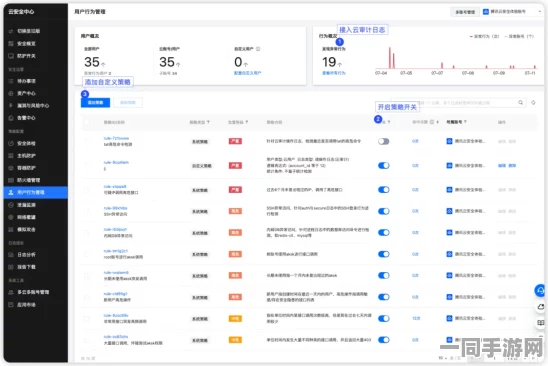Click 编辑 on the 自定义策略 row
Image resolution: width=548 pixels, height=366 pixels.
(502, 166)
